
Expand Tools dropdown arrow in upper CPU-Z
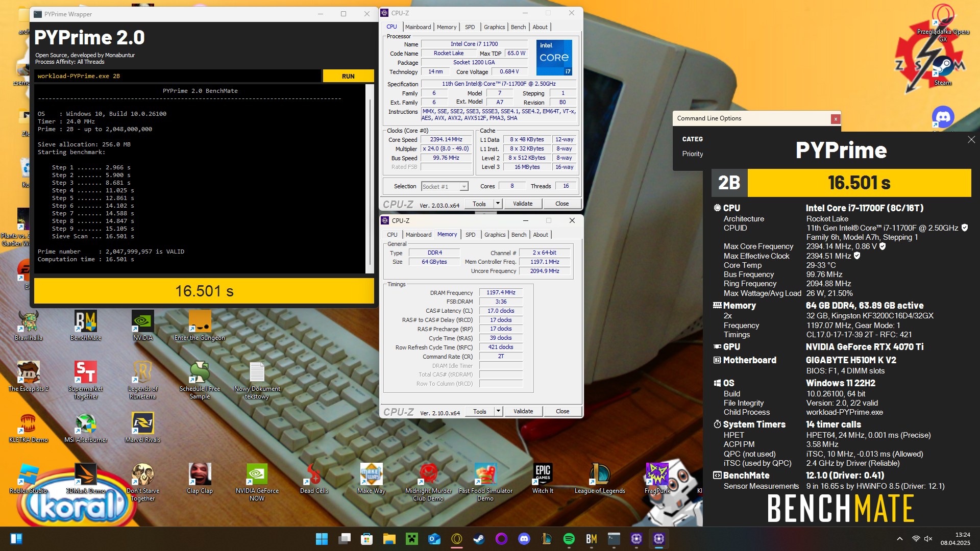[x=498, y=204]
